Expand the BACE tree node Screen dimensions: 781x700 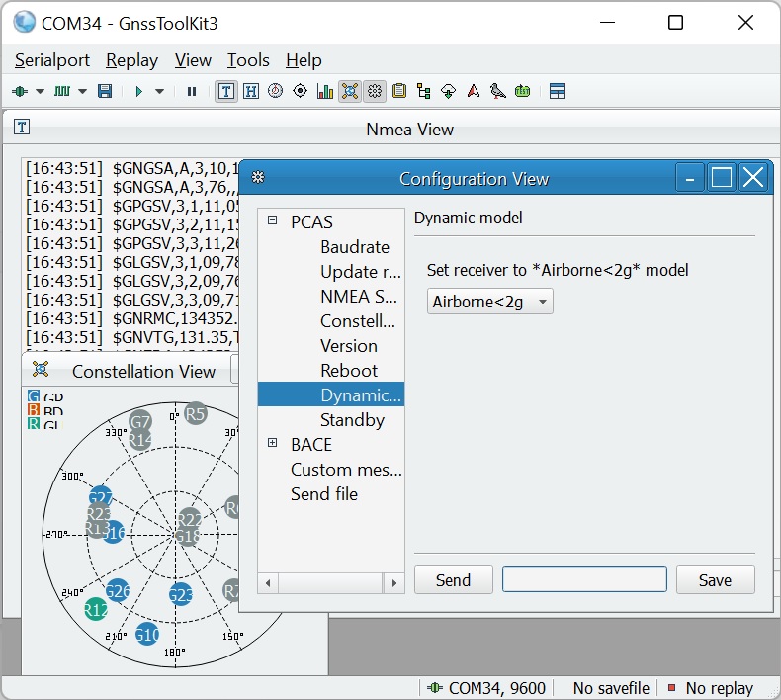pos(272,442)
